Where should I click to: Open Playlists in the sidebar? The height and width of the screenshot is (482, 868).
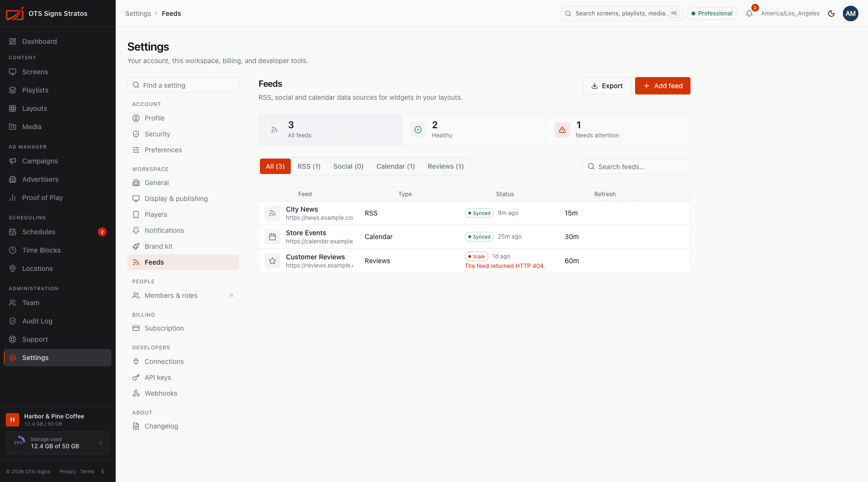click(x=57, y=90)
